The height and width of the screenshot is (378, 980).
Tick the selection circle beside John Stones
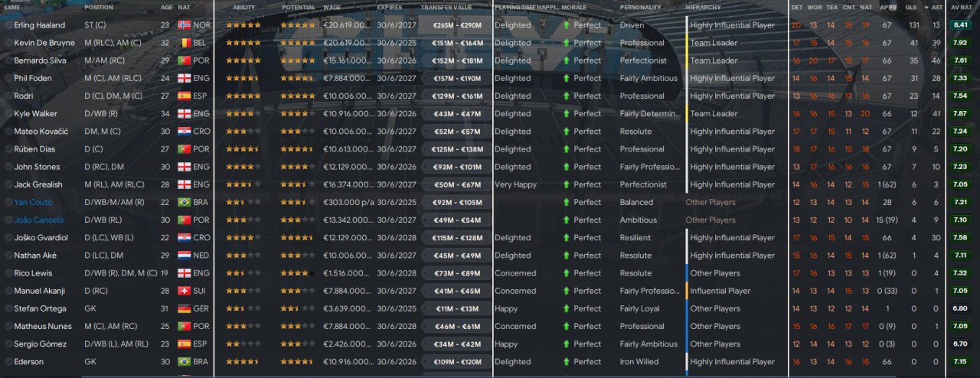click(8, 167)
